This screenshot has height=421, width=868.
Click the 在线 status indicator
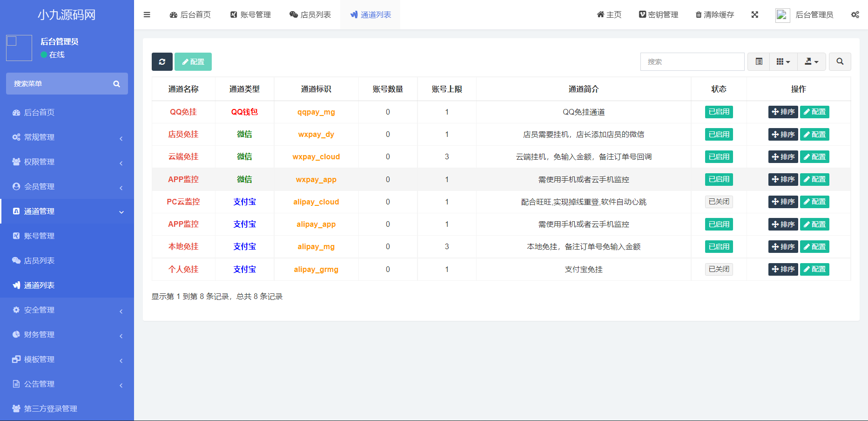(53, 54)
